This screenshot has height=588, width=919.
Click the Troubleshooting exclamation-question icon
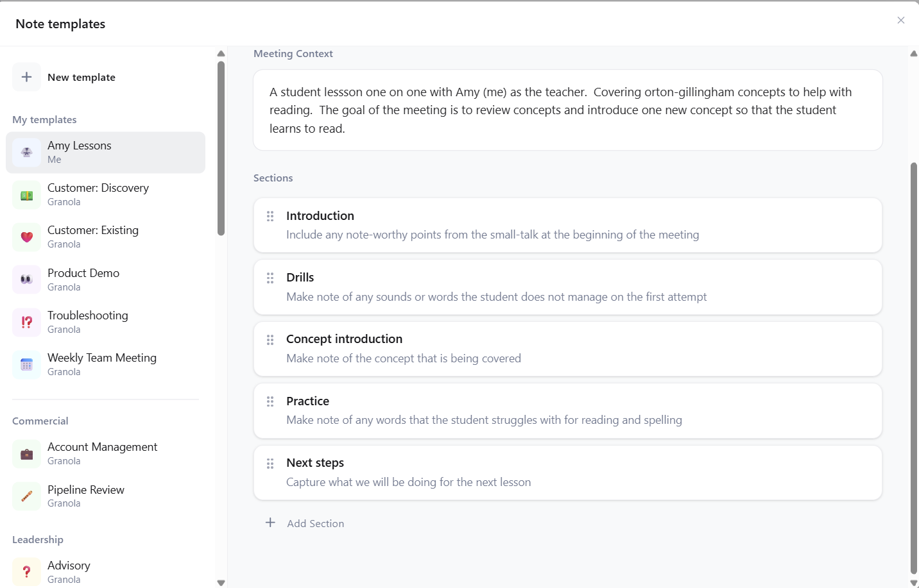point(26,322)
